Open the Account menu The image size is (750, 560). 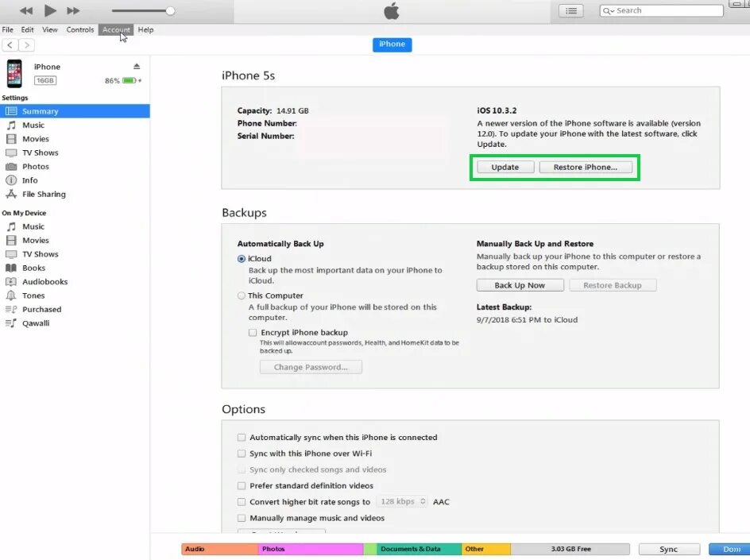tap(116, 29)
